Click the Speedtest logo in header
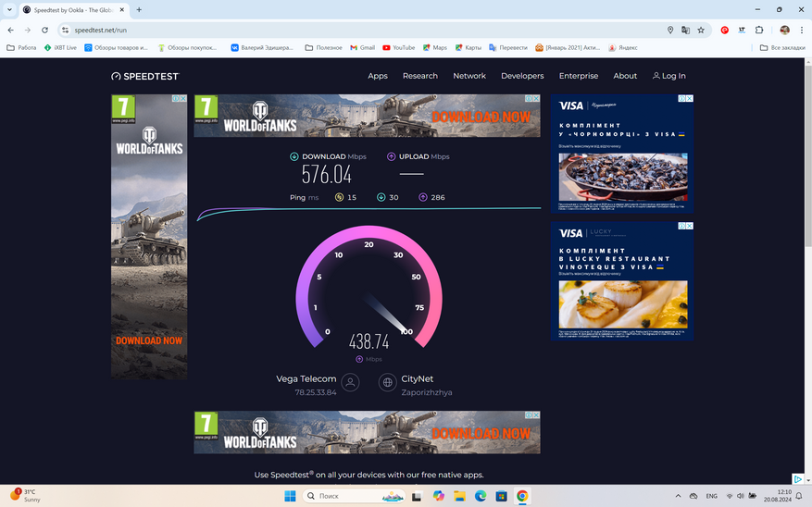Screen dimensions: 812x507 click(145, 76)
